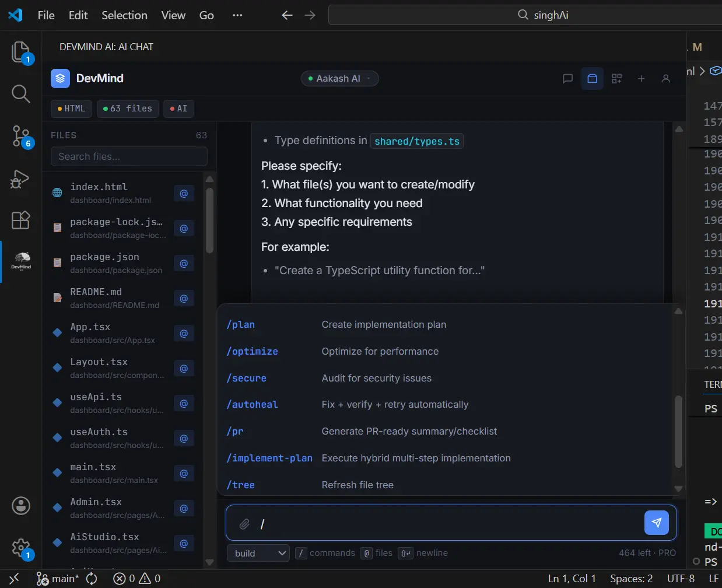Mention package-lock.json with its @ button
722x588 pixels.
(x=184, y=229)
